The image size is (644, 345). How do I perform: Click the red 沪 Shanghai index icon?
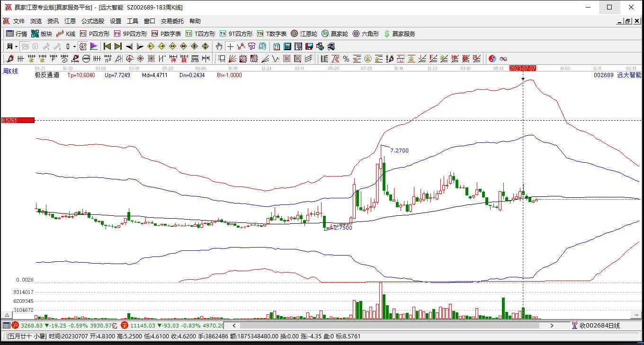15,326
